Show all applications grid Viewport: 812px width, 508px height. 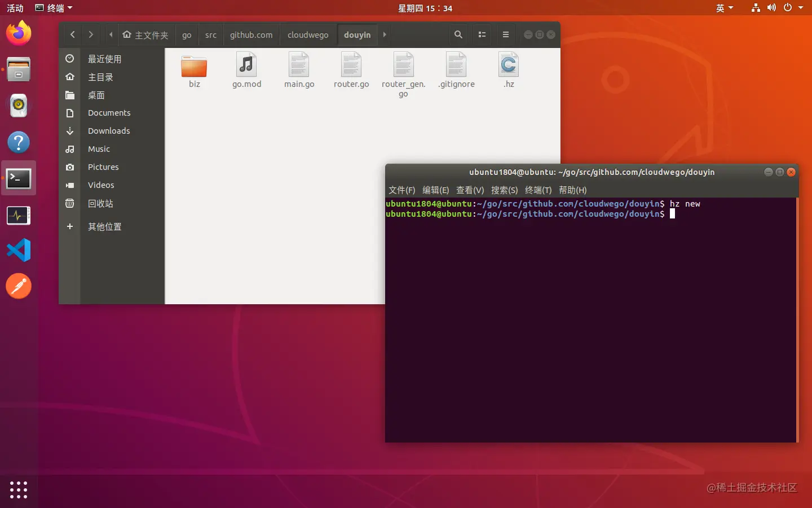pyautogui.click(x=19, y=489)
